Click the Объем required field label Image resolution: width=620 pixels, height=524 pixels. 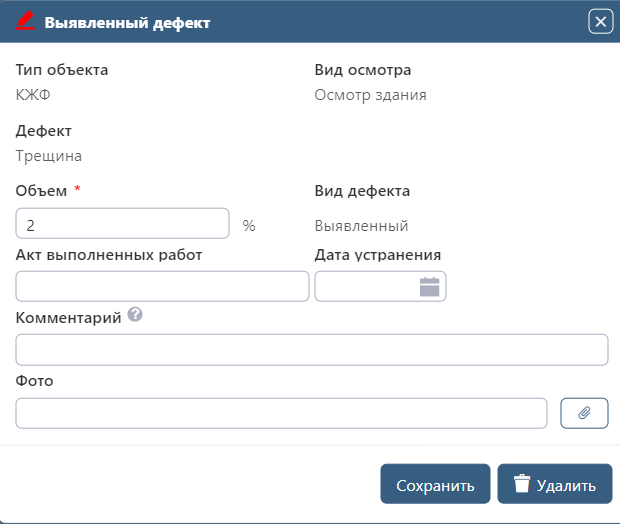(x=42, y=191)
